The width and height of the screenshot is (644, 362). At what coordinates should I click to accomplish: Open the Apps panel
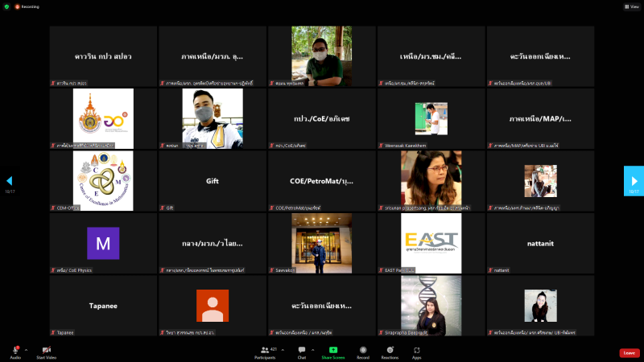417,352
